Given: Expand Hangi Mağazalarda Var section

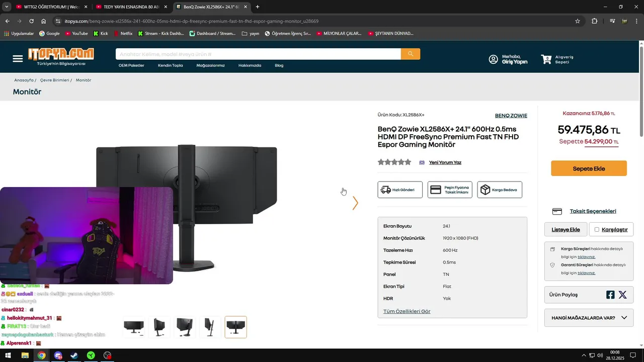Looking at the screenshot, I should point(589,318).
